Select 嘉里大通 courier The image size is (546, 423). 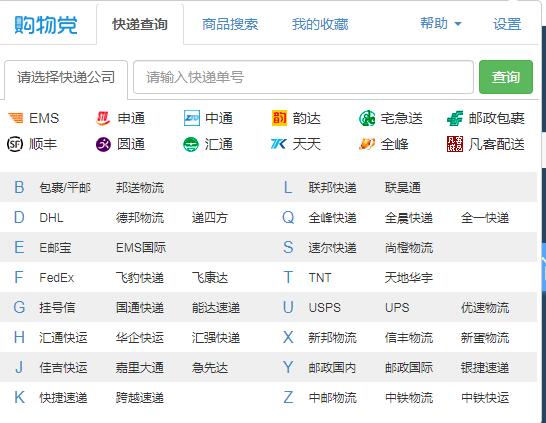[x=140, y=368]
